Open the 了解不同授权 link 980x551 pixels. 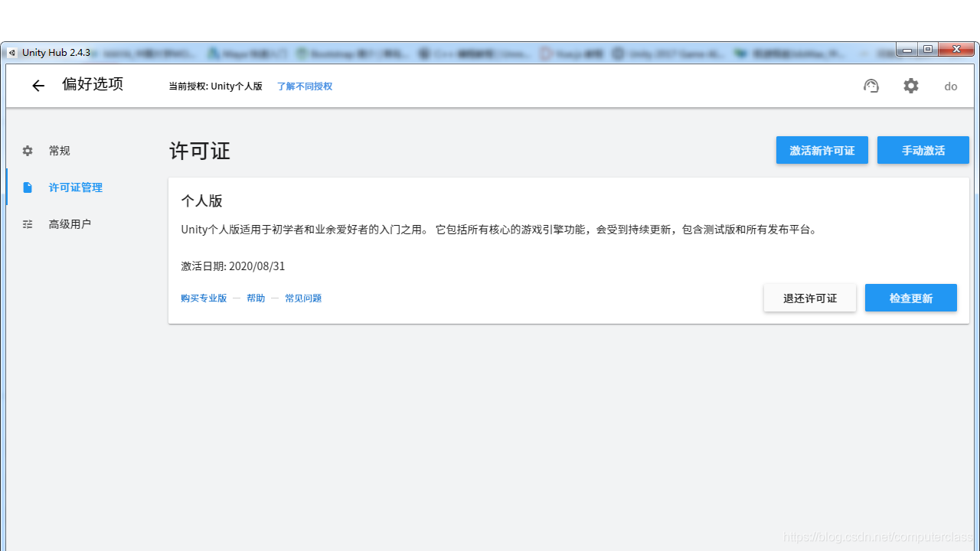coord(305,86)
